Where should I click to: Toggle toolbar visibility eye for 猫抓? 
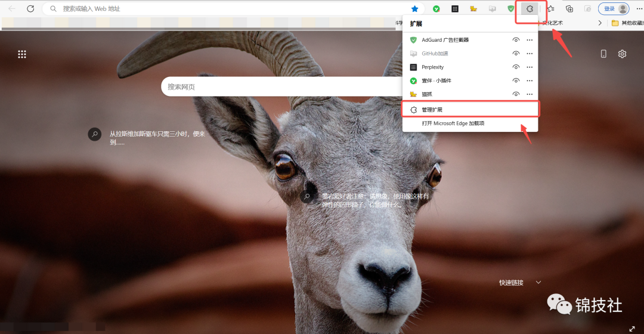pos(516,94)
